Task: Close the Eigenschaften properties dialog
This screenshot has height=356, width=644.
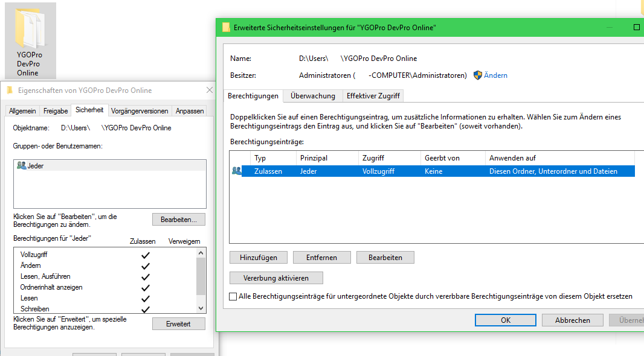Action: tap(210, 90)
